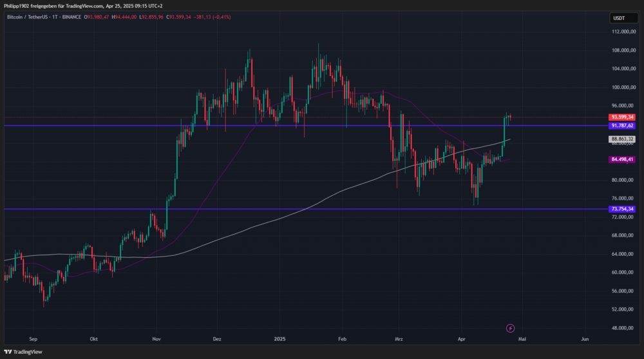
Task: Click the 68.000,00 price axis label
Action: click(x=623, y=235)
